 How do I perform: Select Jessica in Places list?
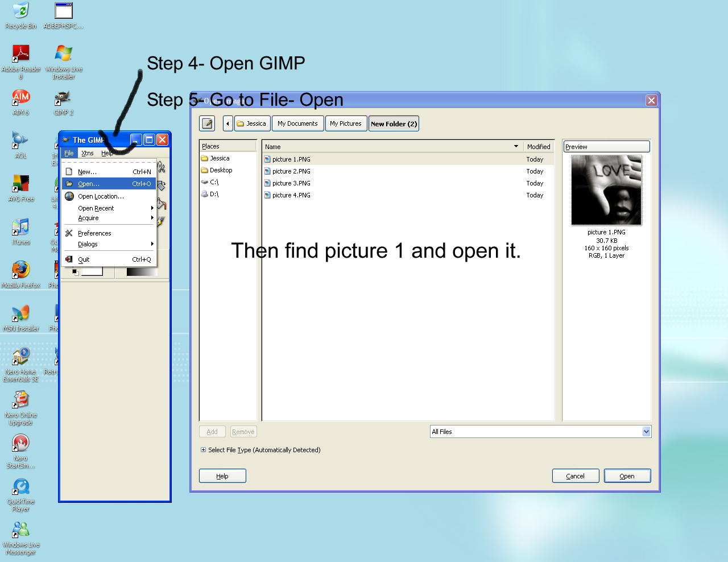coord(228,158)
